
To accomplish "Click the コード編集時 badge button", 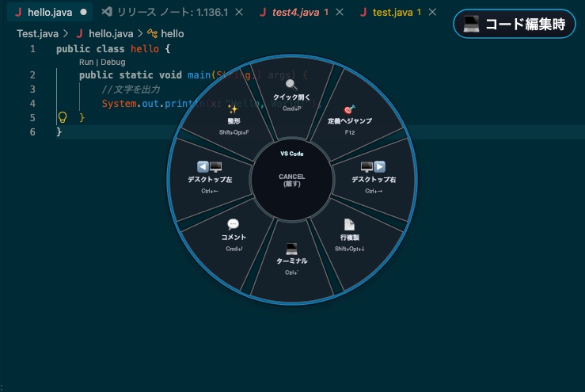I will [514, 25].
